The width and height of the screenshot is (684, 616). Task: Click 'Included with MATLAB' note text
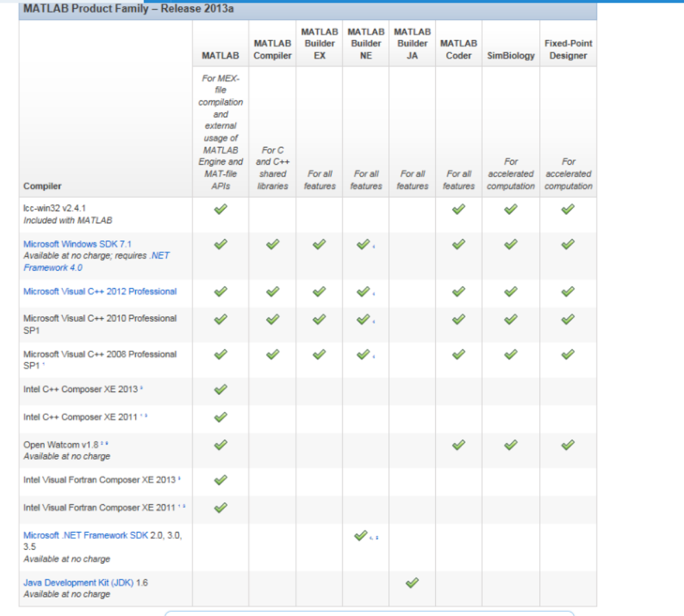click(x=68, y=220)
